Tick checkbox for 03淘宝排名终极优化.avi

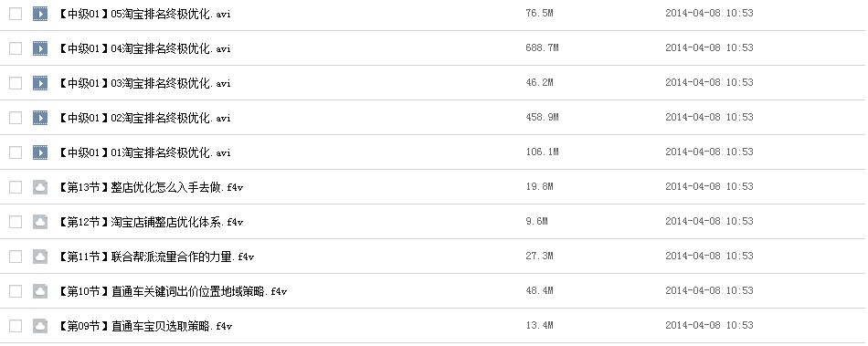[x=16, y=83]
